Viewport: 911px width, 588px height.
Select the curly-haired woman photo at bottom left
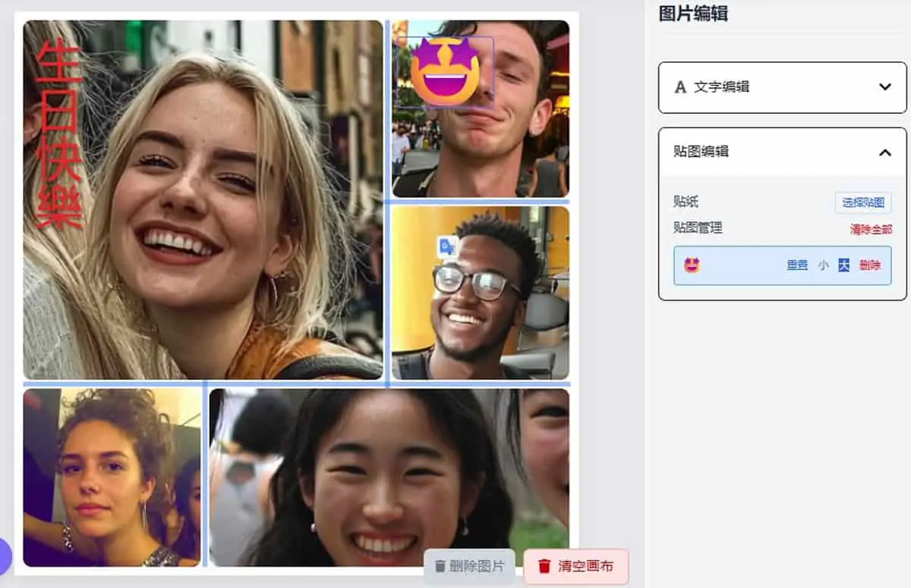click(112, 477)
